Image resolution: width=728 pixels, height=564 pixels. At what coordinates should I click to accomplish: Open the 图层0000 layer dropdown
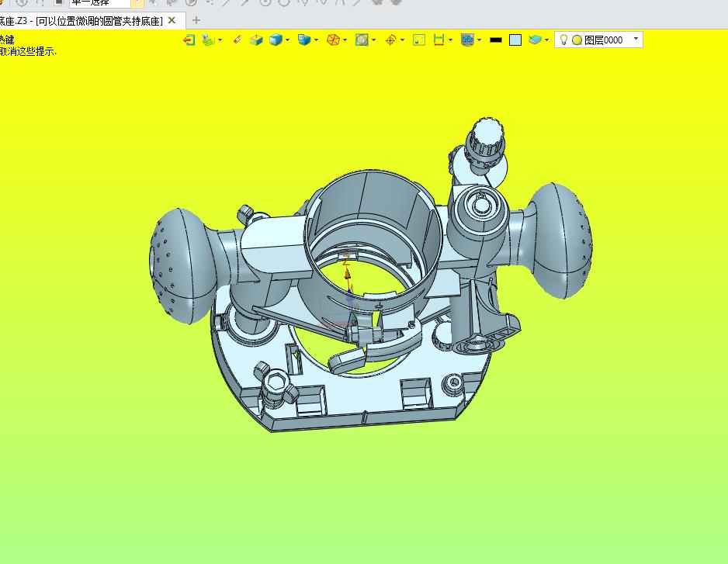636,39
